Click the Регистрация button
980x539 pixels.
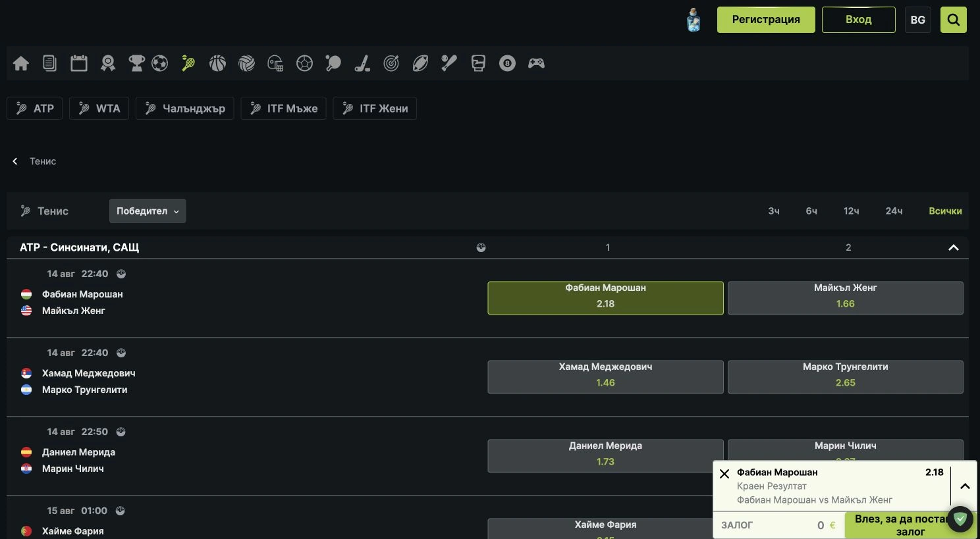tap(766, 20)
